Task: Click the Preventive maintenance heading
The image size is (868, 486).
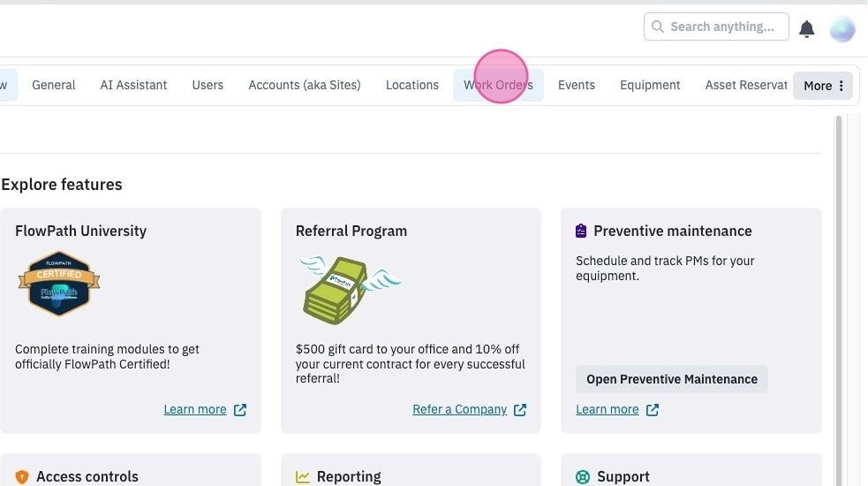Action: [x=673, y=231]
